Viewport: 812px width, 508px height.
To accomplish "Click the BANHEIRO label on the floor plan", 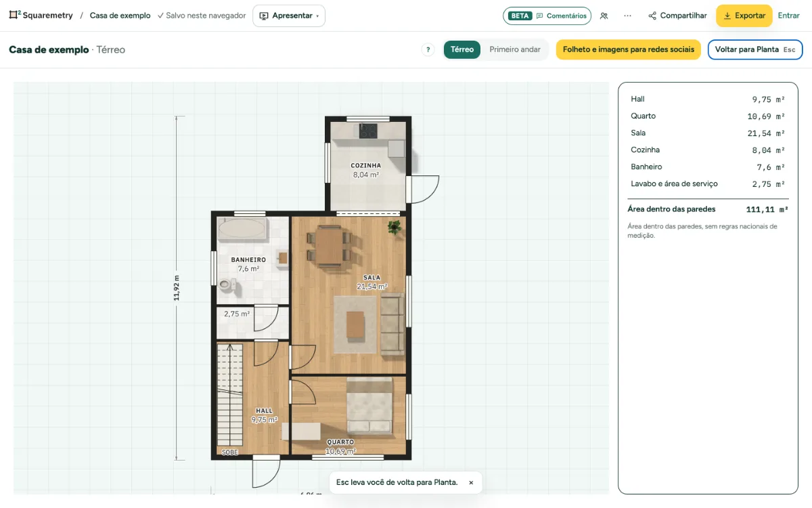I will tap(248, 259).
